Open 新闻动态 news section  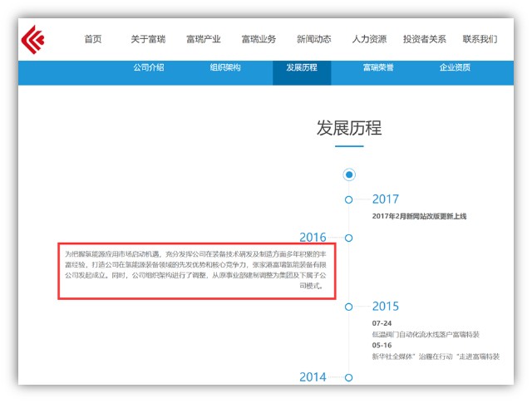[x=314, y=39]
